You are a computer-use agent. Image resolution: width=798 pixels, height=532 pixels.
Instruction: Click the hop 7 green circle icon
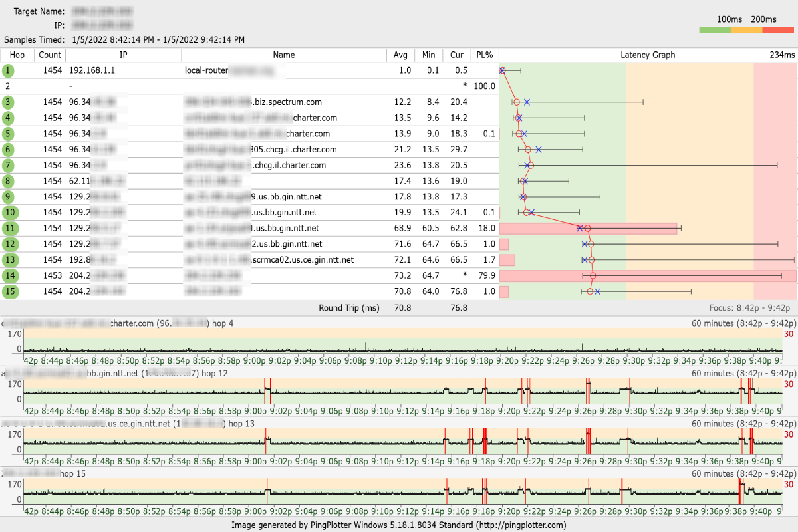(8, 166)
